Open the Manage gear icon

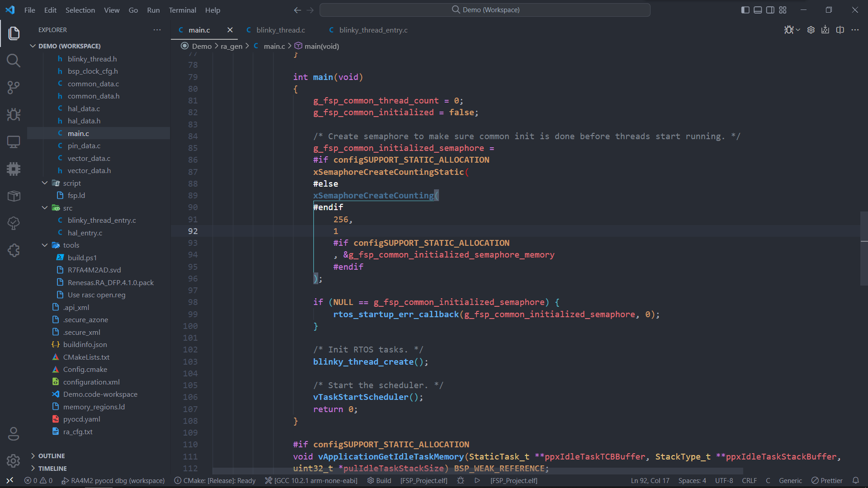(14, 460)
